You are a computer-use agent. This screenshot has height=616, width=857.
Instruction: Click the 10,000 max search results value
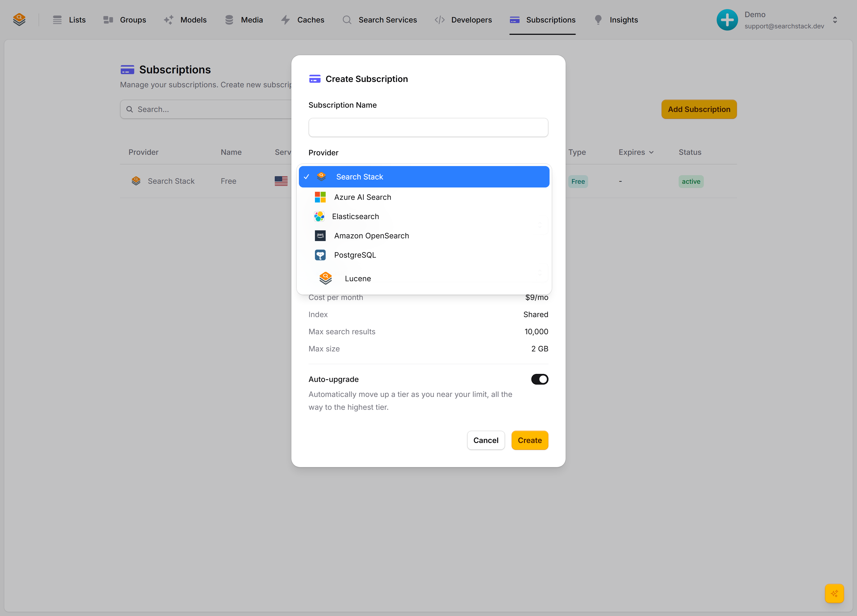tap(536, 331)
